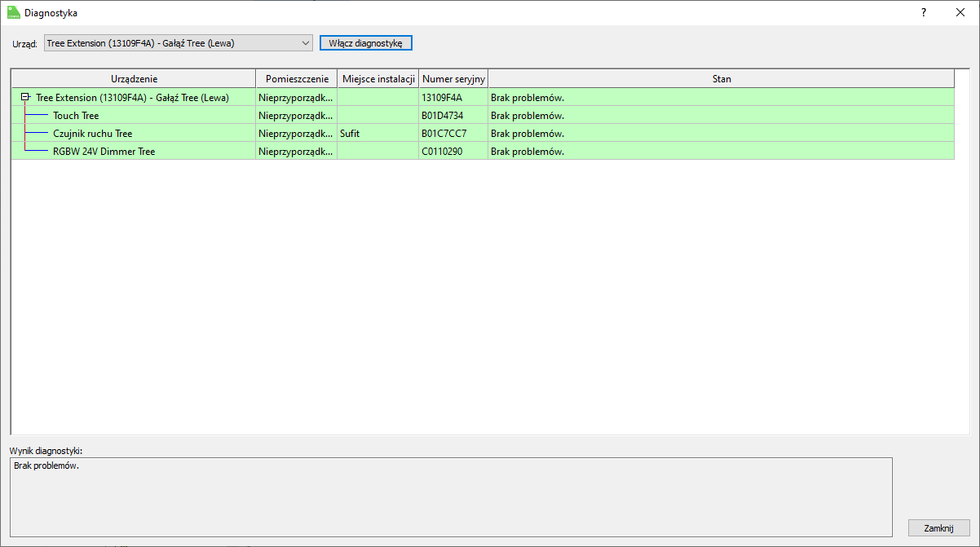
Task: Sort by Pomieszczenie column header
Action: pos(297,79)
